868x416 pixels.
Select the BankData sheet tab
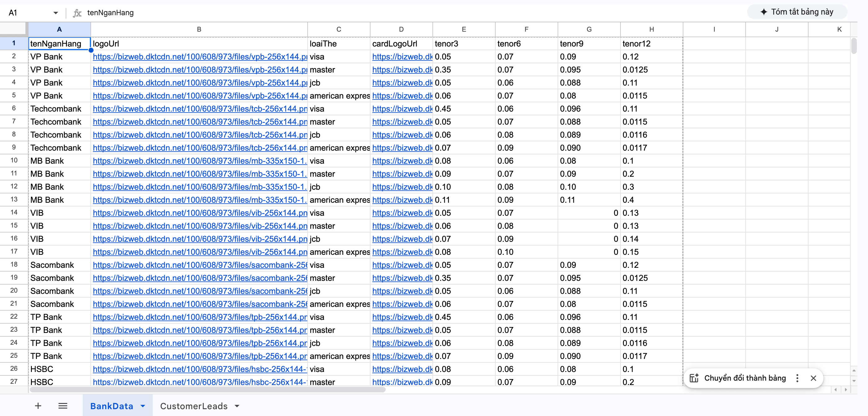pos(112,406)
